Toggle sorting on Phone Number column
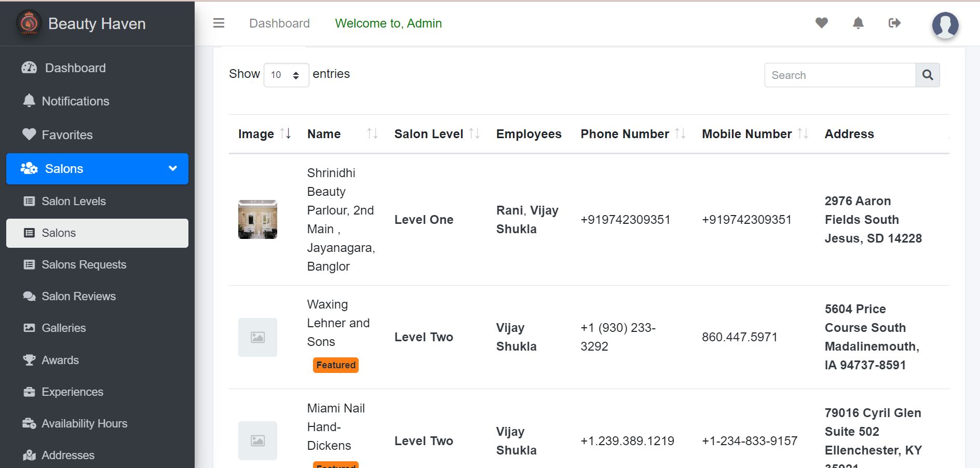Image resolution: width=980 pixels, height=468 pixels. (x=680, y=134)
